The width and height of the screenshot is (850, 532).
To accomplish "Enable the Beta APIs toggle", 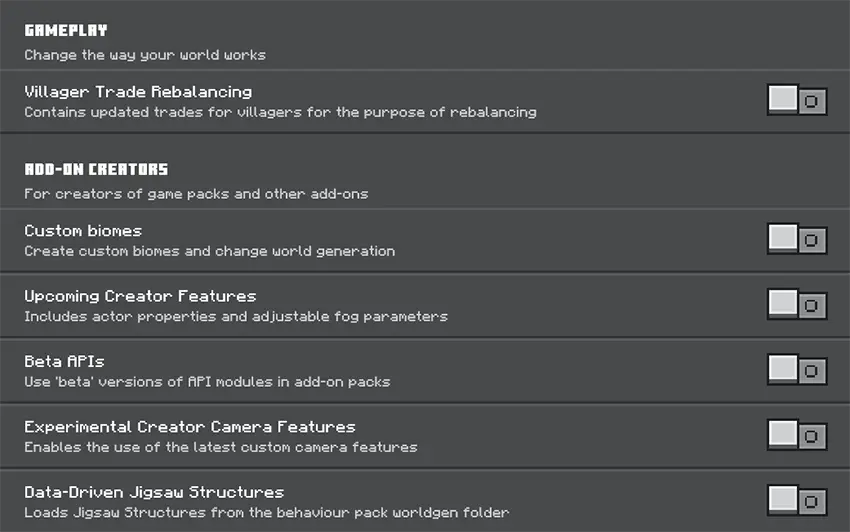I will [x=797, y=370].
